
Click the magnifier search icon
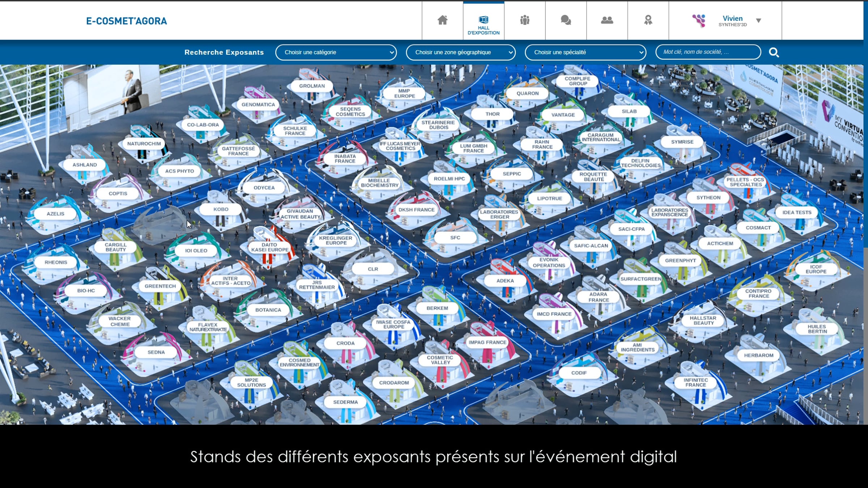[x=774, y=52]
